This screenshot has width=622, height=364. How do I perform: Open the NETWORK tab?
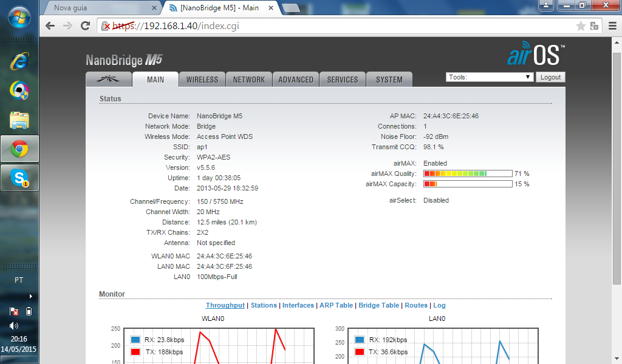click(x=249, y=79)
